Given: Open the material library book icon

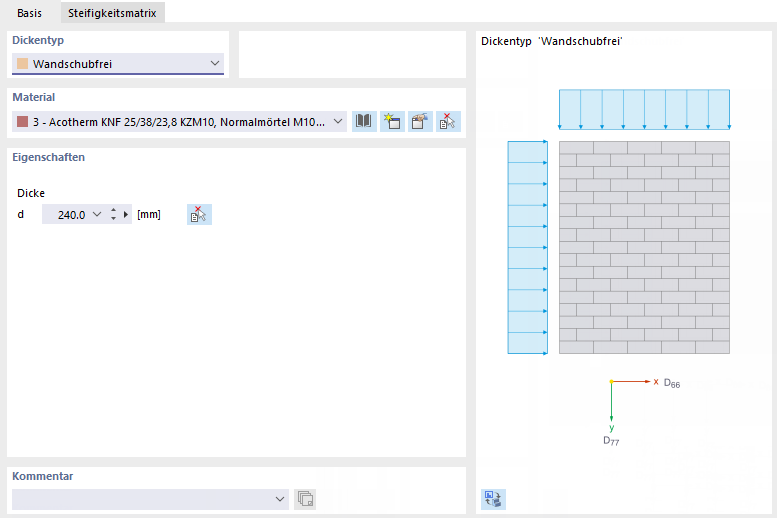Looking at the screenshot, I should coord(364,121).
